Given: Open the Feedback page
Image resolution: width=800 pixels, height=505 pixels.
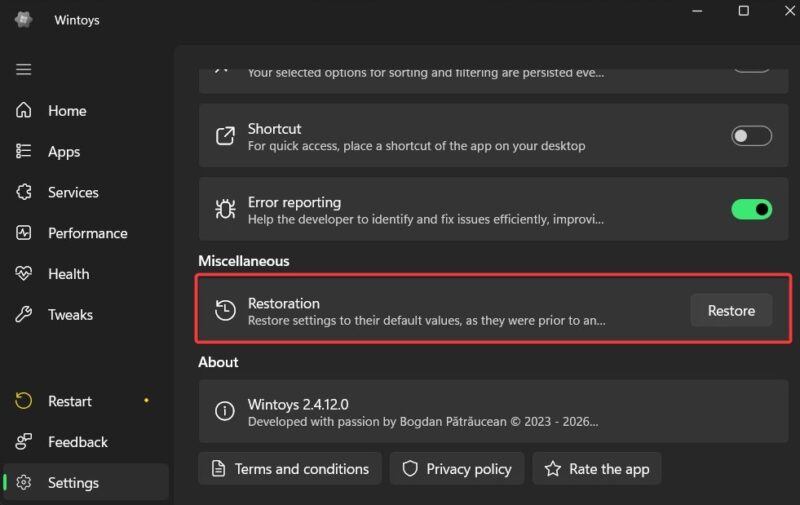Looking at the screenshot, I should pyautogui.click(x=86, y=441).
